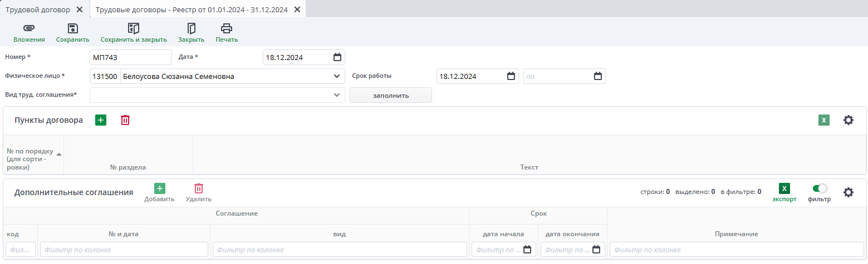Open the Вложения attachments paperclip icon
The height and width of the screenshot is (264, 868).
(x=29, y=28)
